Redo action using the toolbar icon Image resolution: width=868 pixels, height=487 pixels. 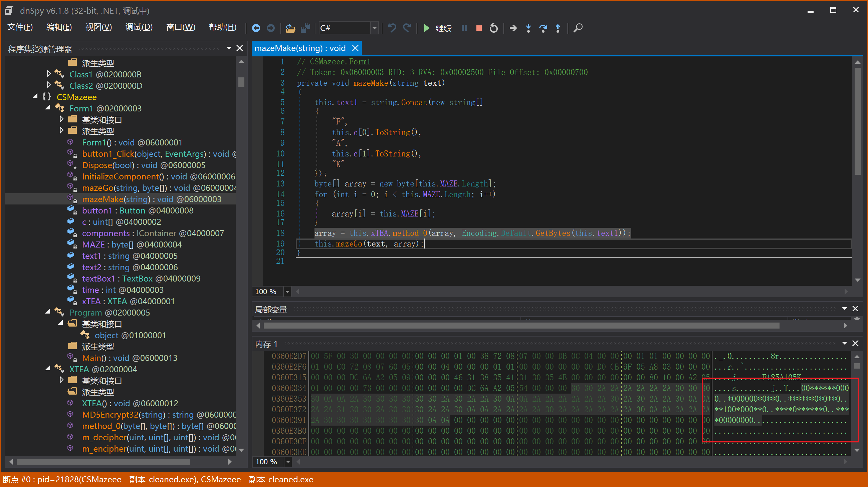point(407,28)
